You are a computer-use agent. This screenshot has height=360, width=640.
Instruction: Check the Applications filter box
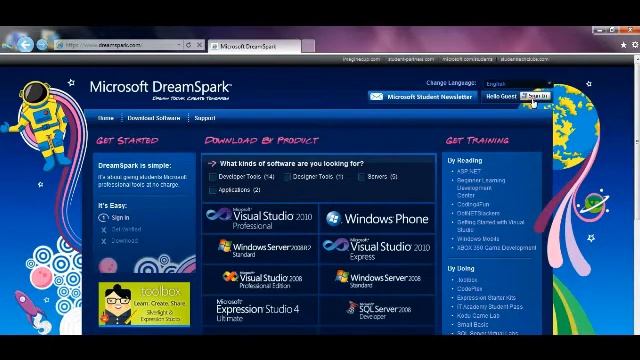[x=213, y=190]
